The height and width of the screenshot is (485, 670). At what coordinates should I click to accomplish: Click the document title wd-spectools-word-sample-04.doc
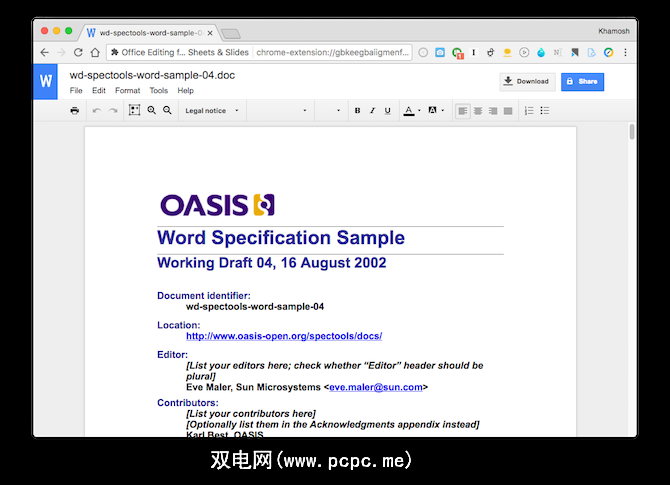(152, 75)
